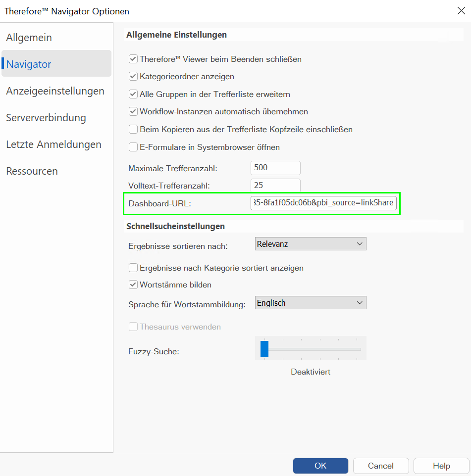This screenshot has width=471, height=476.
Task: Click the Dashboard-URL label
Action: click(x=159, y=203)
